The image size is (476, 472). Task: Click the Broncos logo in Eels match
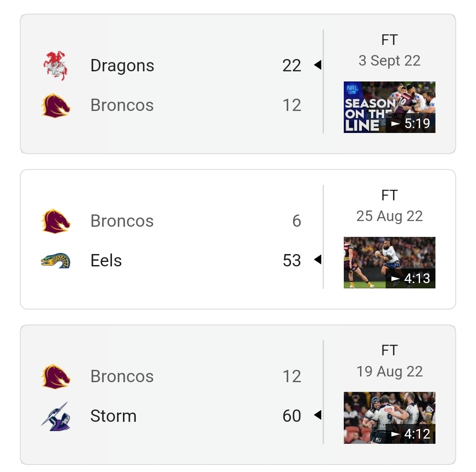(x=55, y=221)
